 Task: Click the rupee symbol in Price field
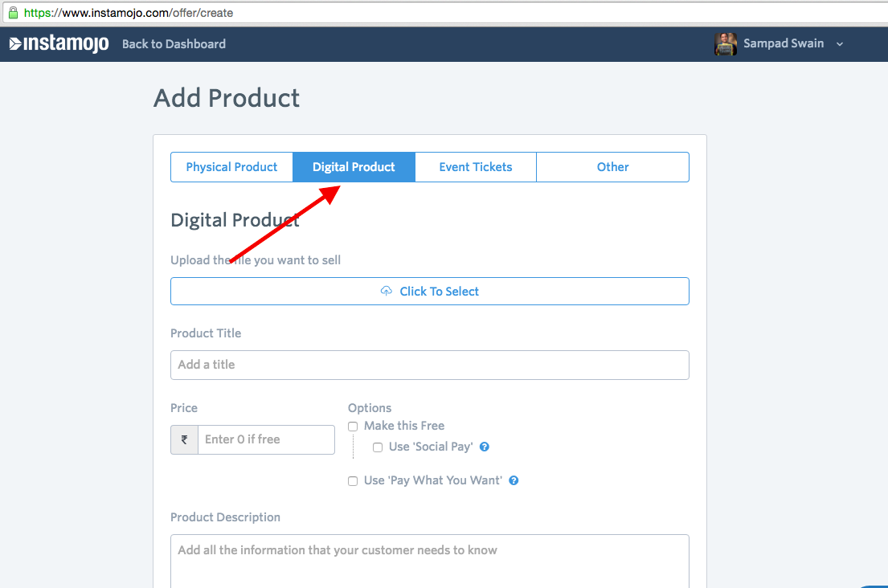click(184, 440)
